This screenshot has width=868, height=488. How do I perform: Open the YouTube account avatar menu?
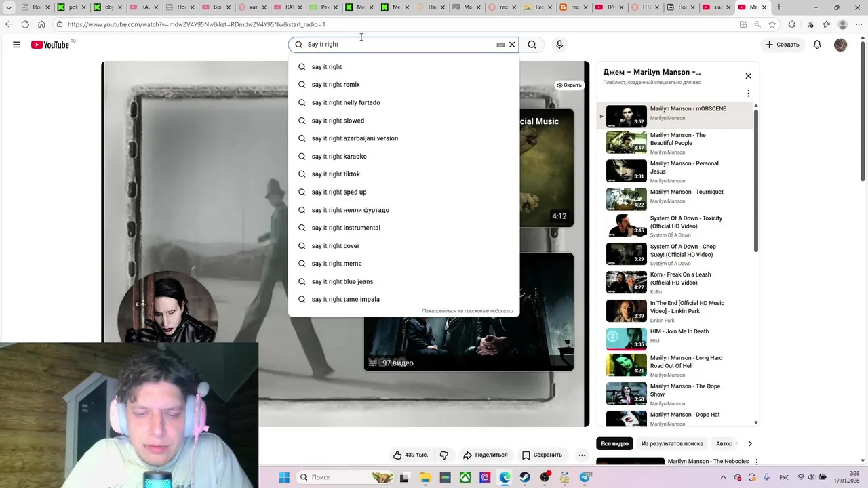[x=841, y=45]
